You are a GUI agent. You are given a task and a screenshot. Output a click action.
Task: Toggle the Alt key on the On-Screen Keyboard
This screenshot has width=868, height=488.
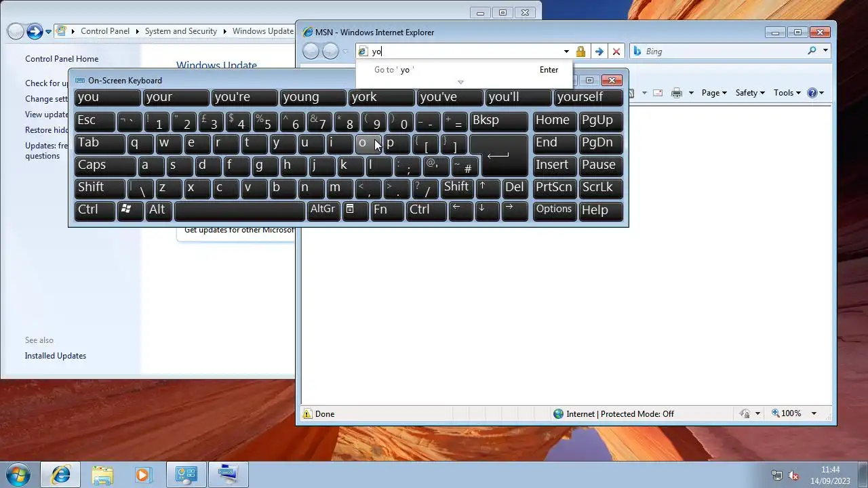click(x=158, y=210)
